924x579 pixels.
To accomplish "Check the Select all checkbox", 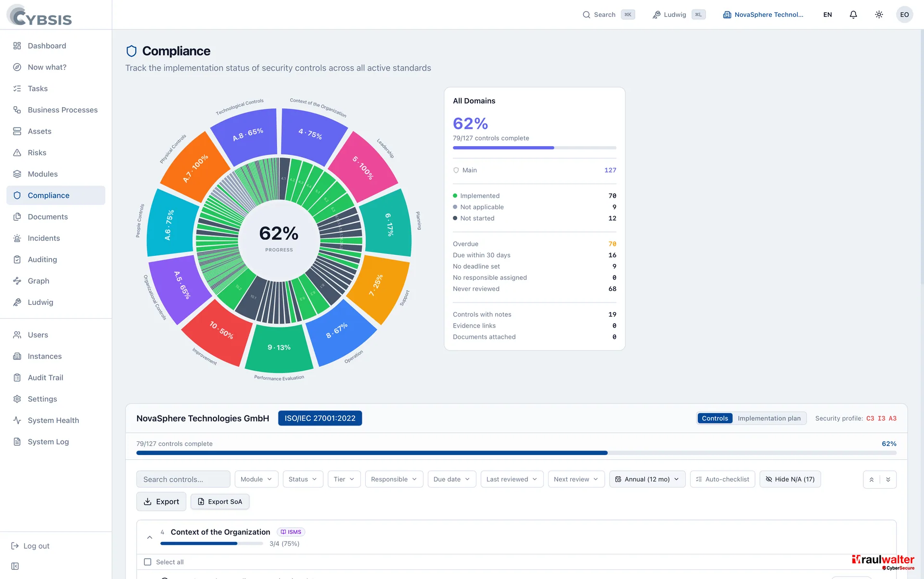I will [x=148, y=562].
